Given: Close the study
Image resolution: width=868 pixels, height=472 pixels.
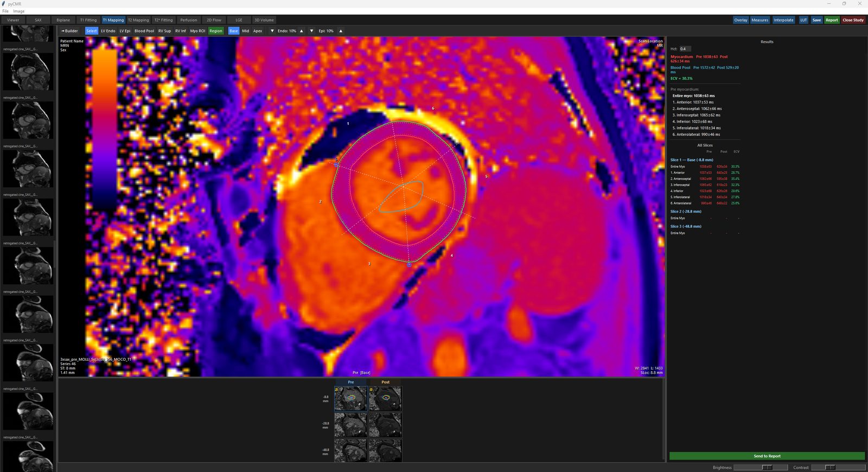Looking at the screenshot, I should pyautogui.click(x=853, y=20).
